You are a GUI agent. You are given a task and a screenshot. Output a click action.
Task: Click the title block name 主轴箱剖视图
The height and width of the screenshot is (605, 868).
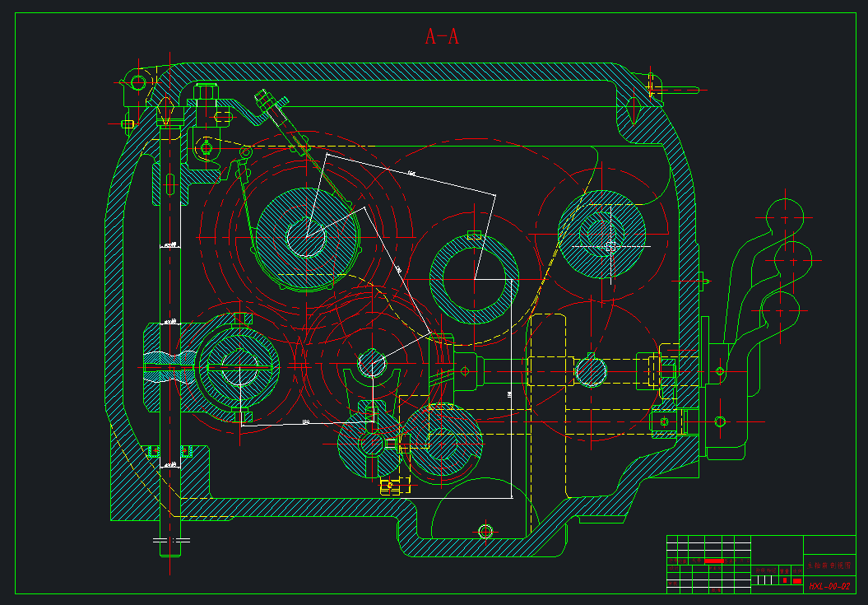click(829, 565)
